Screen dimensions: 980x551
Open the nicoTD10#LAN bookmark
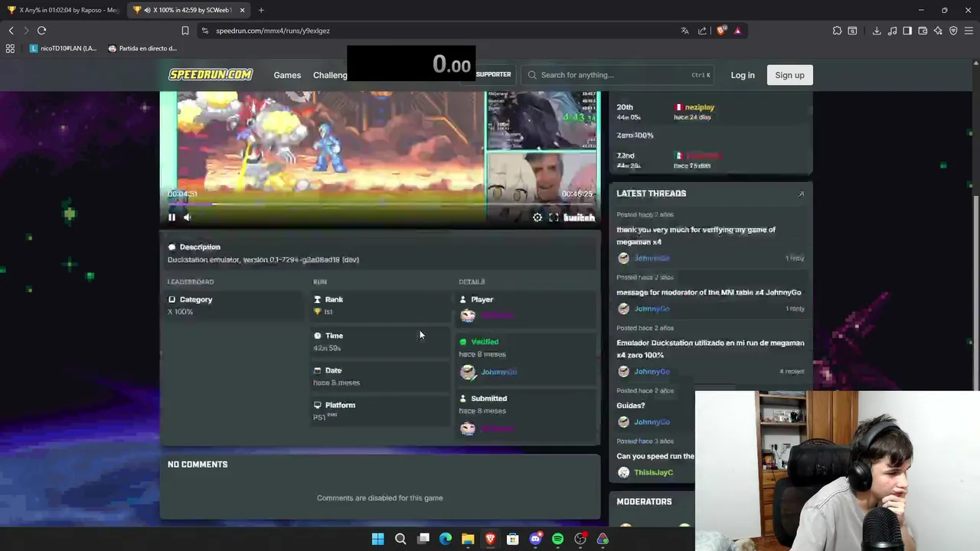click(x=63, y=48)
